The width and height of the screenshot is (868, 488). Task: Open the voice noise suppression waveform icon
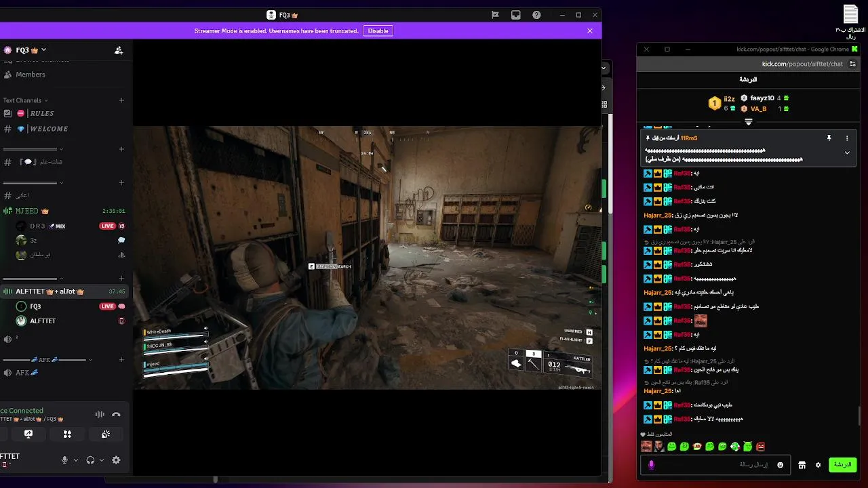pyautogui.click(x=100, y=415)
